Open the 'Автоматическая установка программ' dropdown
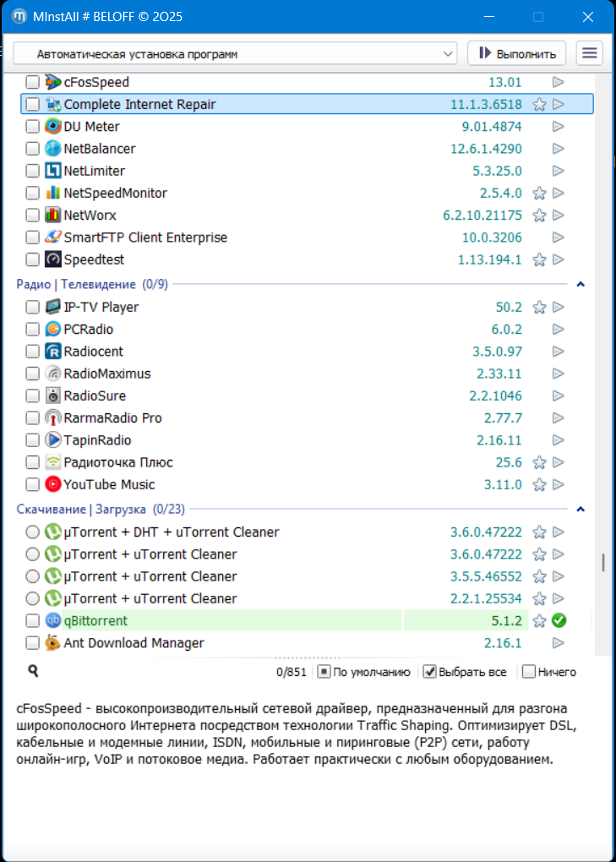The width and height of the screenshot is (616, 862). (x=235, y=54)
